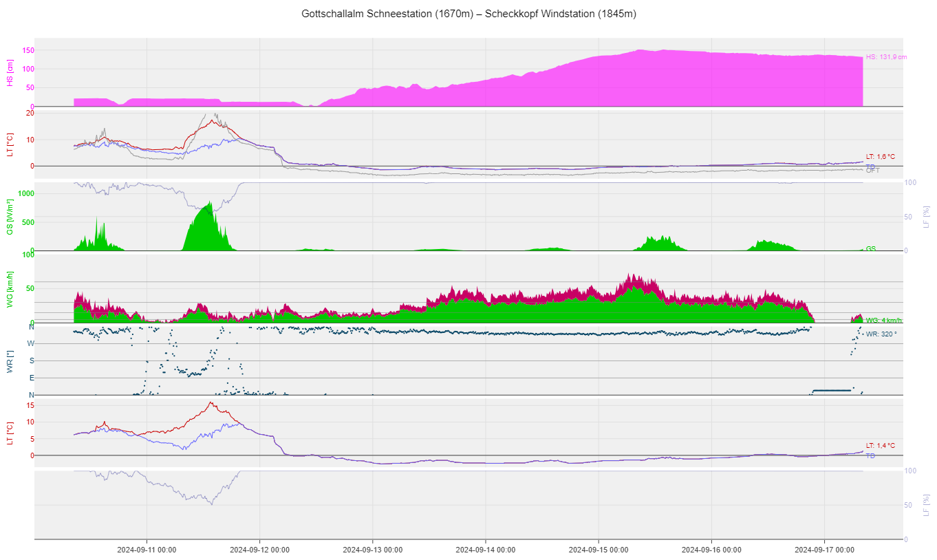Click the LT: 1,6 °C annotation
937x560 pixels.
pyautogui.click(x=880, y=157)
